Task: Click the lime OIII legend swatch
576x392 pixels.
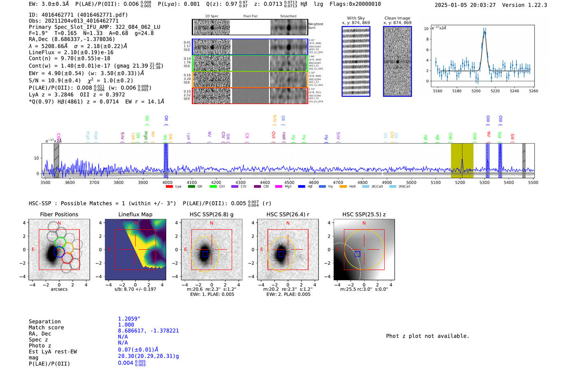Action: click(x=213, y=187)
